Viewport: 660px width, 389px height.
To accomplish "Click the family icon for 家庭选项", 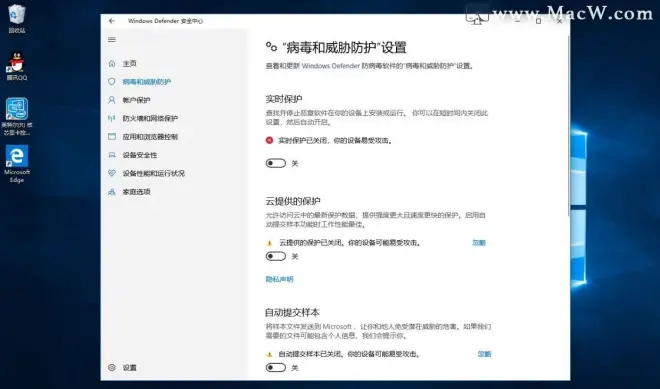I will coord(112,192).
